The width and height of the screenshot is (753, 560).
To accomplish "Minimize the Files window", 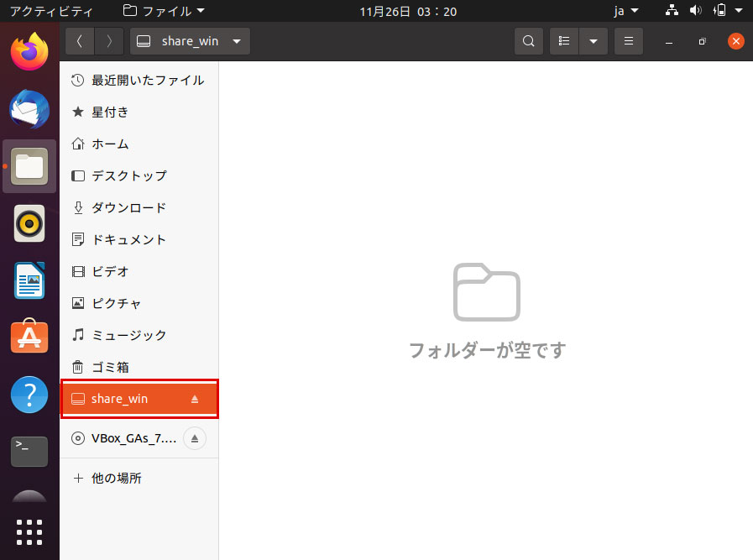I will (x=669, y=41).
